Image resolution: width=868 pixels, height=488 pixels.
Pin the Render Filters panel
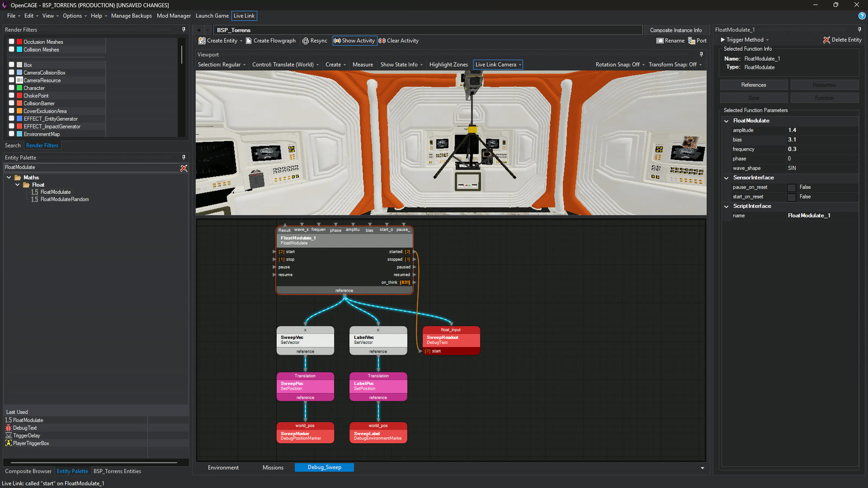(x=184, y=30)
